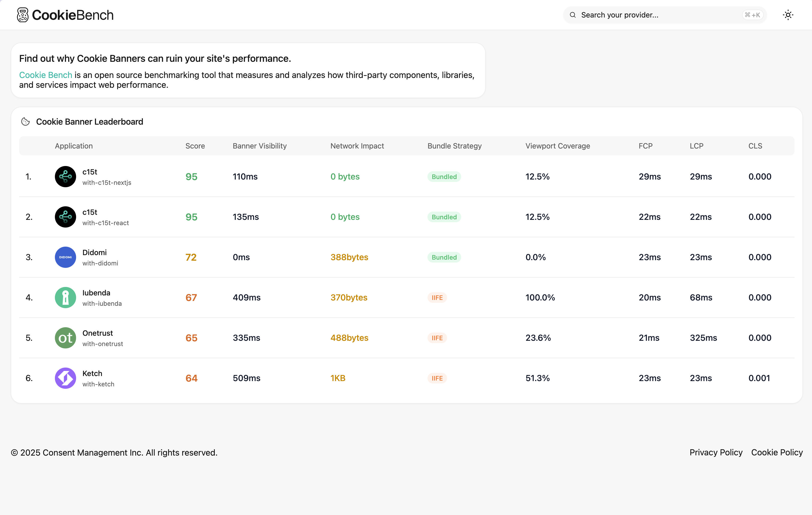Sort by Network Impact column header

[x=357, y=146]
